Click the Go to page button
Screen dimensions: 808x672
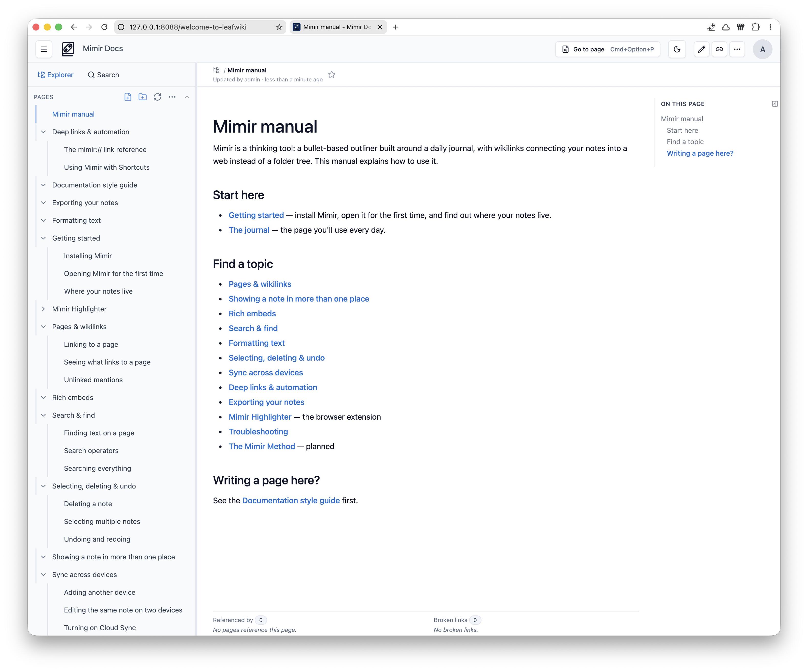point(608,49)
